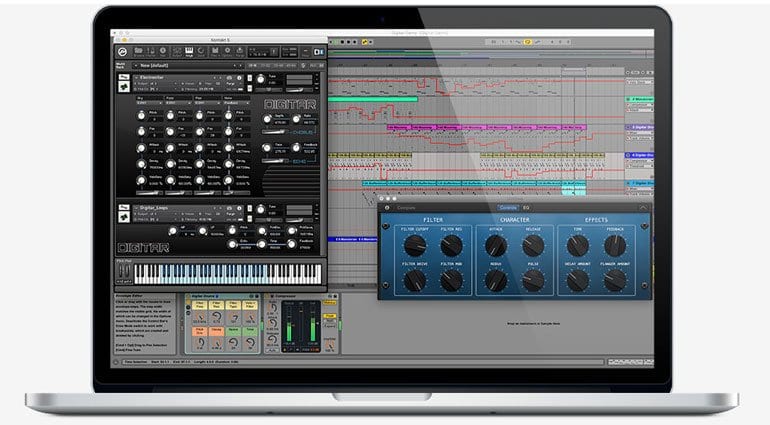Solo the Digitar_Loops instrument

click(249, 208)
